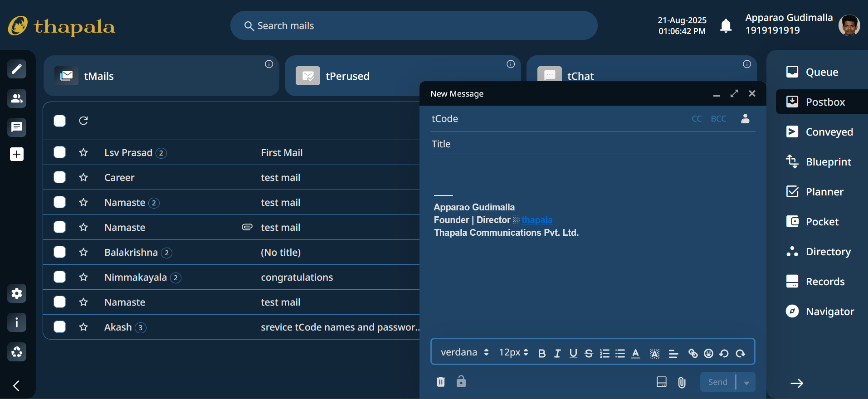868x399 pixels.
Task: Toggle the select-all mails checkbox
Action: coord(59,121)
